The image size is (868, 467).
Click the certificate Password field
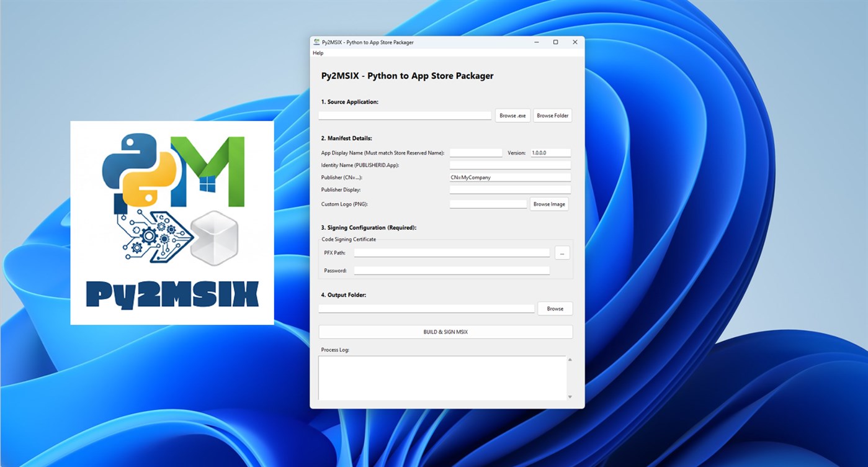click(452, 271)
